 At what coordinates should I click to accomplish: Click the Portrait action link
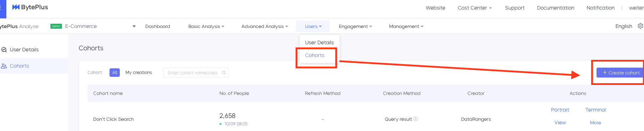point(560,110)
